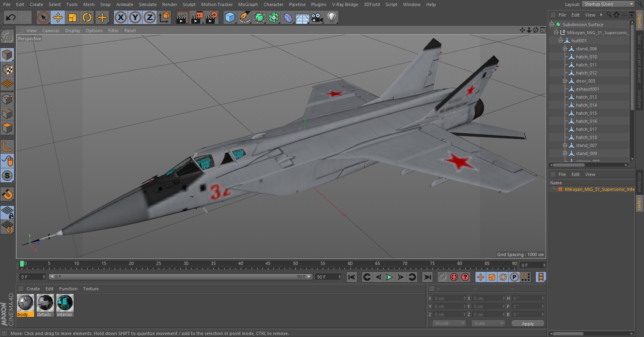
Task: Expand the door_003 object
Action: click(x=565, y=81)
